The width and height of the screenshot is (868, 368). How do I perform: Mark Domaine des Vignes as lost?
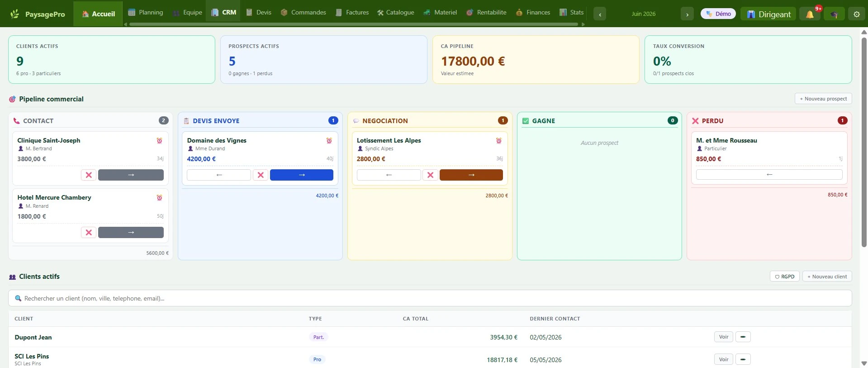click(x=261, y=175)
